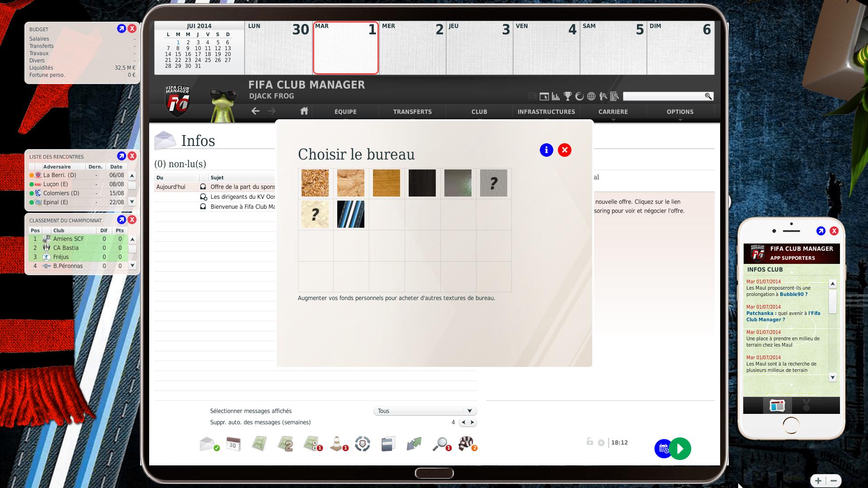The height and width of the screenshot is (488, 868).
Task: Increase auto-delete weeks with right arrow
Action: [472, 422]
